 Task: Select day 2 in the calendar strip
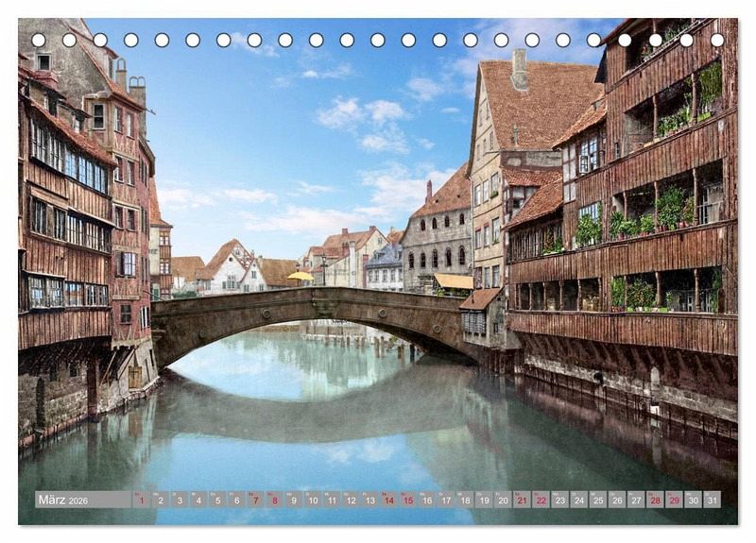coord(161,500)
